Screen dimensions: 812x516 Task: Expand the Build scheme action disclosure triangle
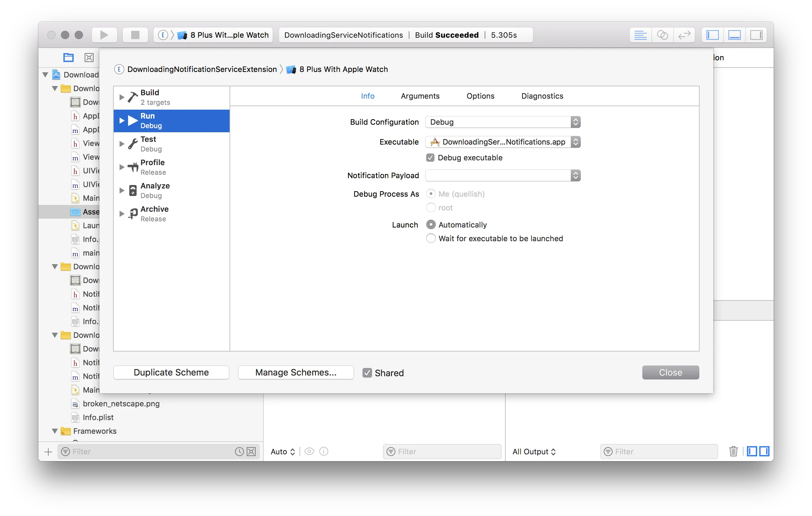[122, 97]
